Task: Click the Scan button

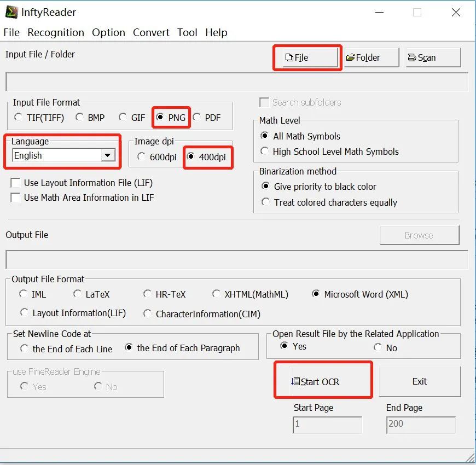Action: [x=433, y=57]
